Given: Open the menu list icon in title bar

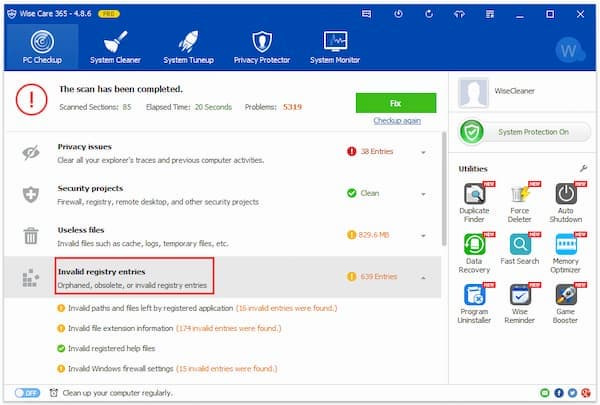Looking at the screenshot, I should (x=490, y=14).
